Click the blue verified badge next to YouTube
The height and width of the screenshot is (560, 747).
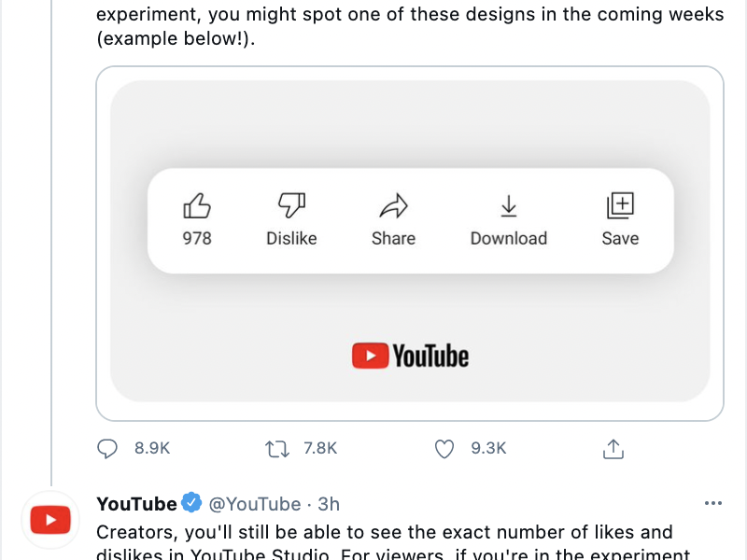click(x=191, y=503)
